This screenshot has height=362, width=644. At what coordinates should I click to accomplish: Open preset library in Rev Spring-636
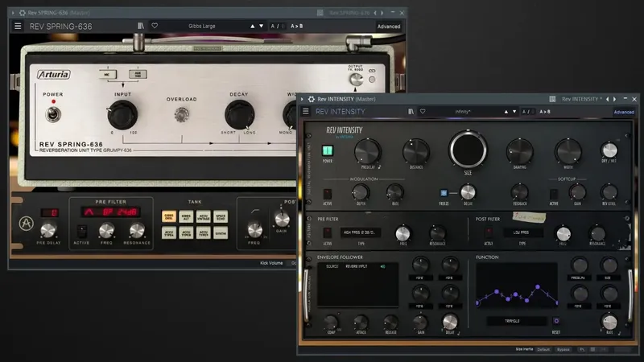141,26
